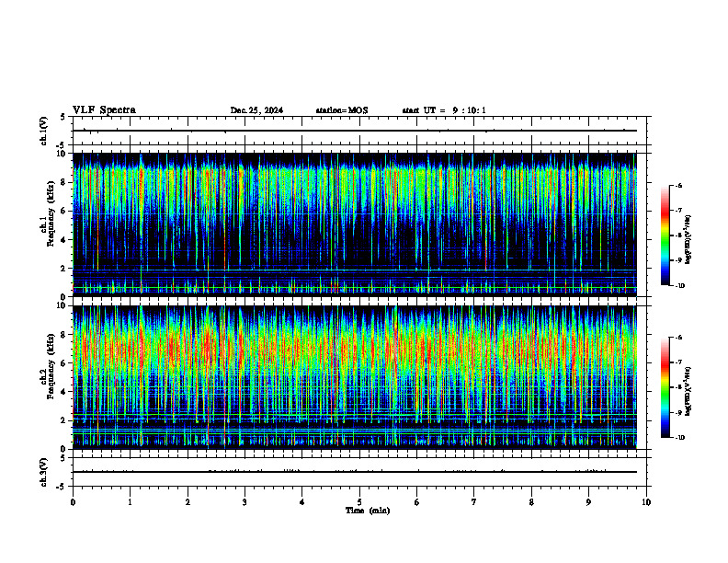The width and height of the screenshot is (728, 563).
Task: Click time axis tick label "3"
Action: (245, 502)
